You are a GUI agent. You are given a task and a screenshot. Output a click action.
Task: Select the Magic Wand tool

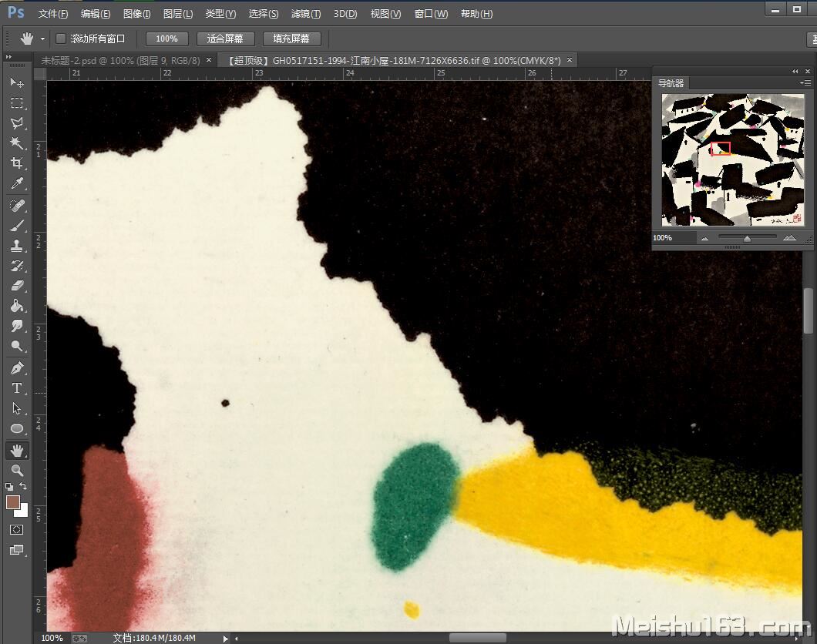(x=17, y=143)
